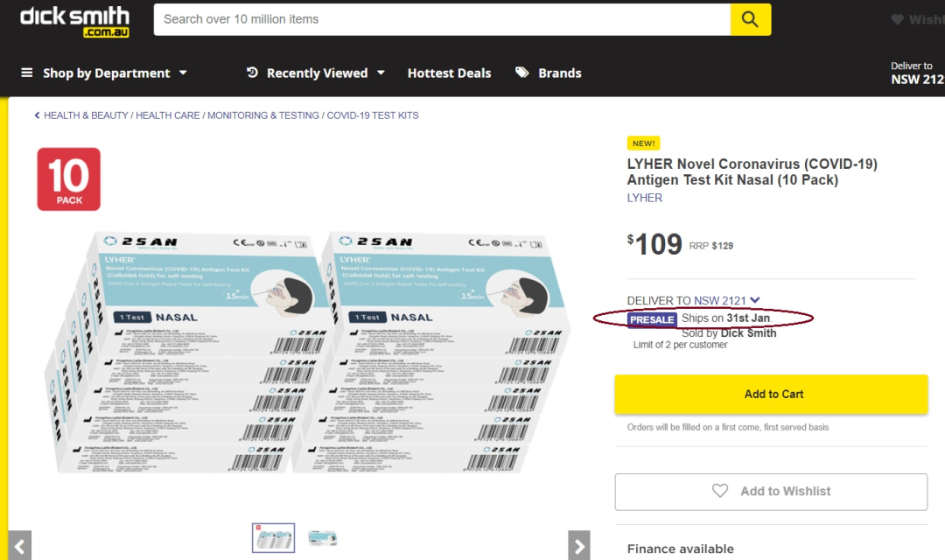This screenshot has width=945, height=560.
Task: Open the Monitoring & Testing breadcrumb
Action: [263, 115]
